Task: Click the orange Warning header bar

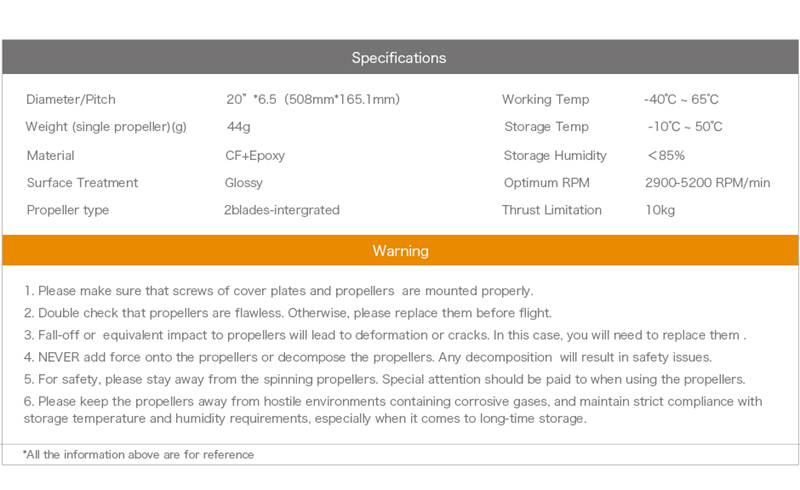Action: (x=399, y=250)
